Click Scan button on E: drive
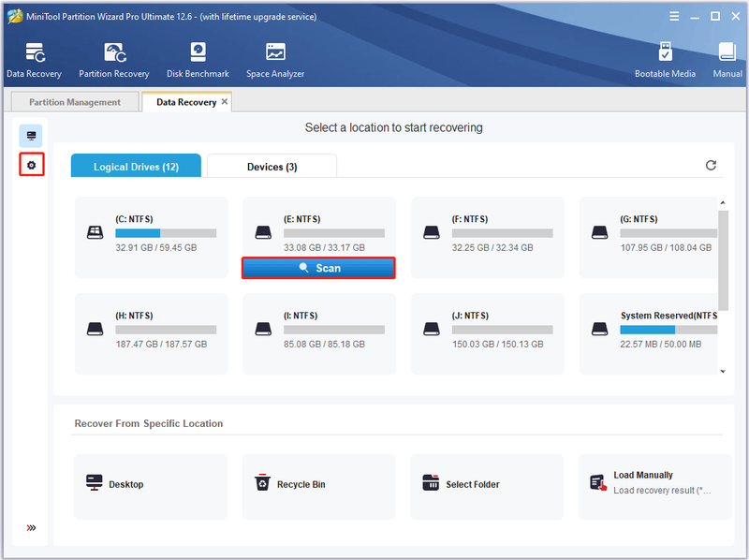The height and width of the screenshot is (560, 749). click(318, 268)
